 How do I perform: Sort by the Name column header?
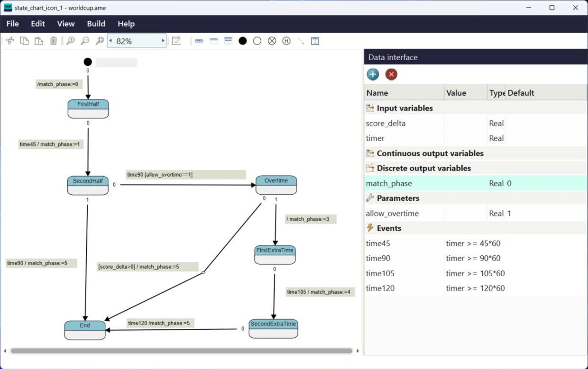pyautogui.click(x=404, y=93)
